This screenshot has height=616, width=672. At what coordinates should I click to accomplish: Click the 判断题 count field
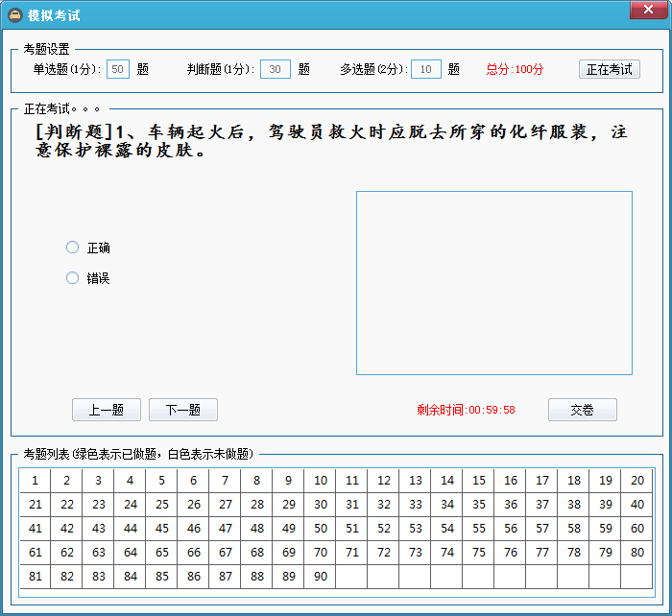(276, 69)
